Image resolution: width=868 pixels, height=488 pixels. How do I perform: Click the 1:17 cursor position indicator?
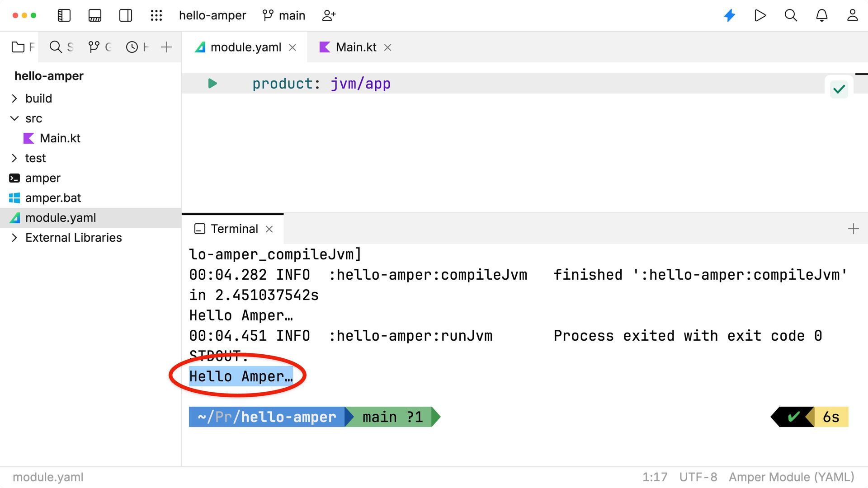[655, 477]
